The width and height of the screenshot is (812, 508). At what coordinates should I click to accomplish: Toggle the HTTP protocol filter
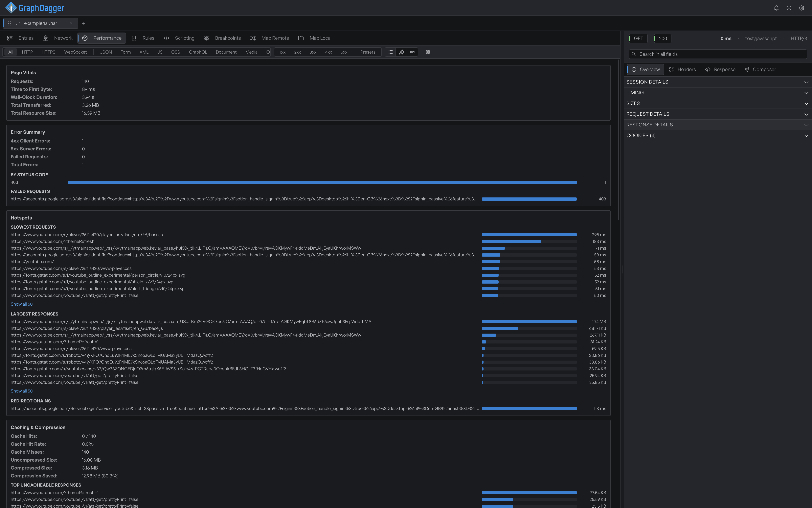click(28, 52)
